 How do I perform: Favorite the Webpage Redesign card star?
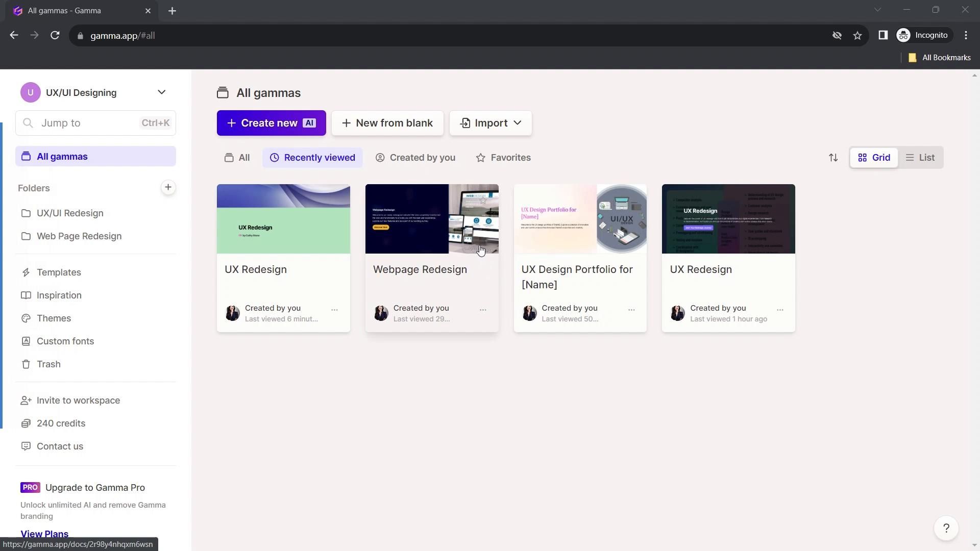click(483, 201)
